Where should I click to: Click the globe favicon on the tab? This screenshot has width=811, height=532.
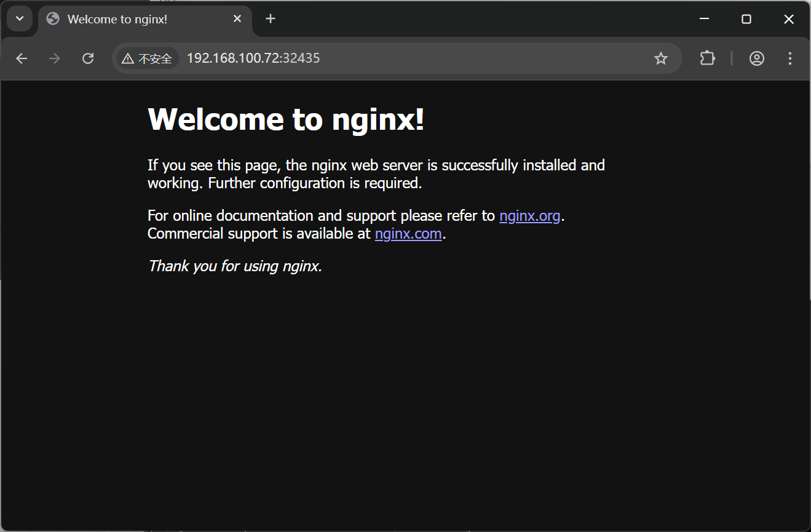tap(53, 19)
